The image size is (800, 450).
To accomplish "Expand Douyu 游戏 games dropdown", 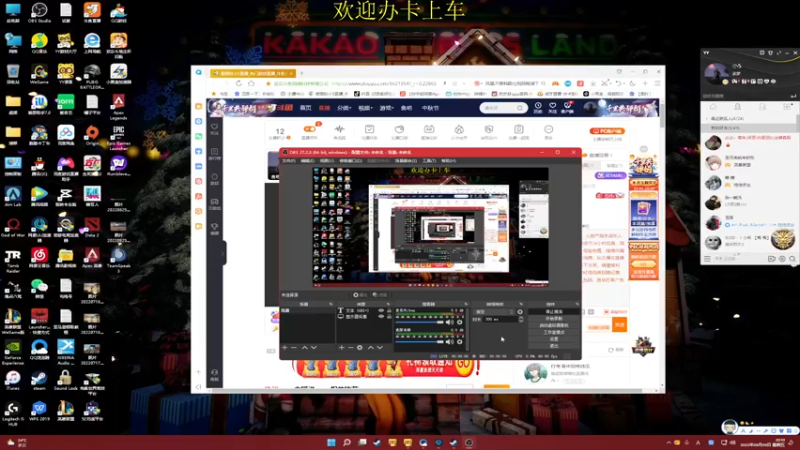I will coord(386,108).
